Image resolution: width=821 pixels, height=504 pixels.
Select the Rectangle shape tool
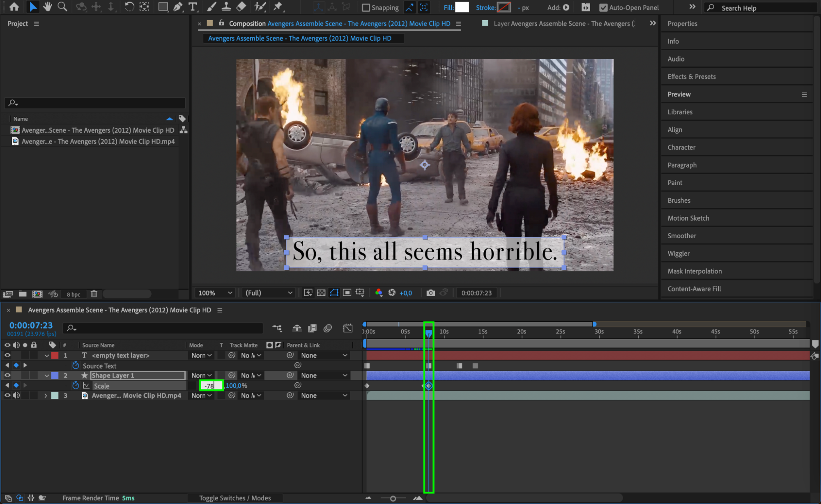coord(163,7)
